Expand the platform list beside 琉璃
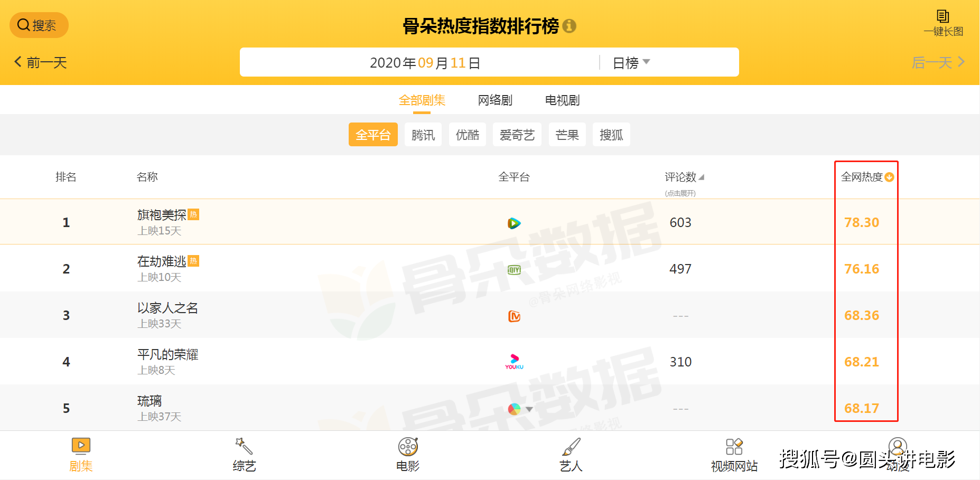Viewport: 980px width, 480px height. [529, 408]
